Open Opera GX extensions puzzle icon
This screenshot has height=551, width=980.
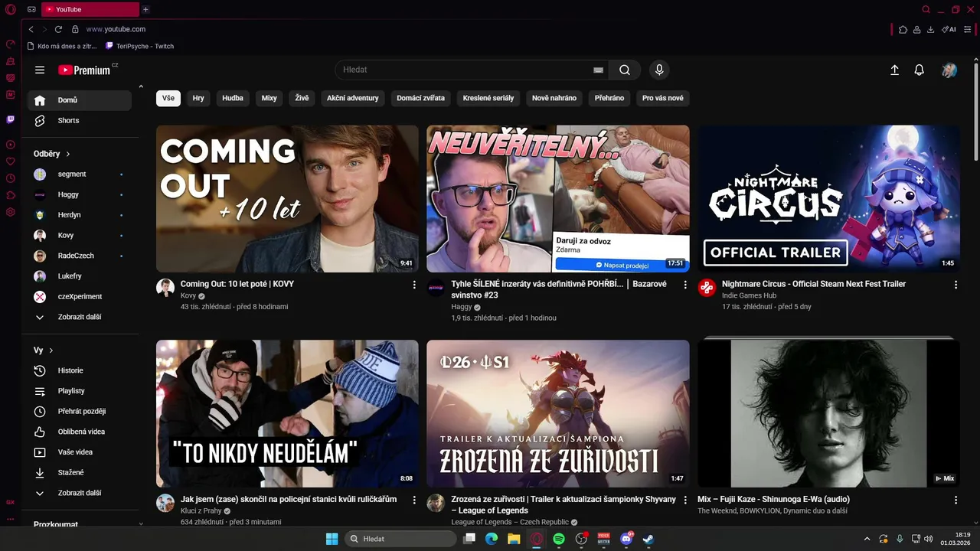(903, 29)
